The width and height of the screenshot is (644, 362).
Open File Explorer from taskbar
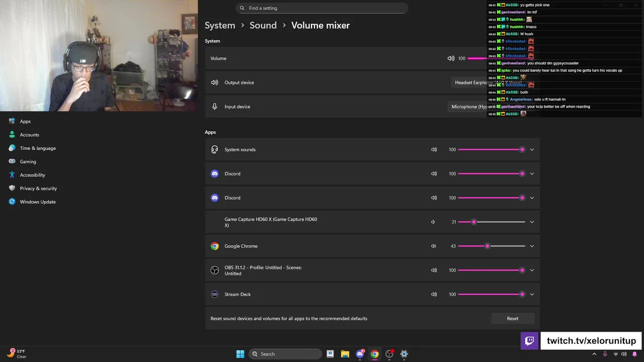[345, 354]
